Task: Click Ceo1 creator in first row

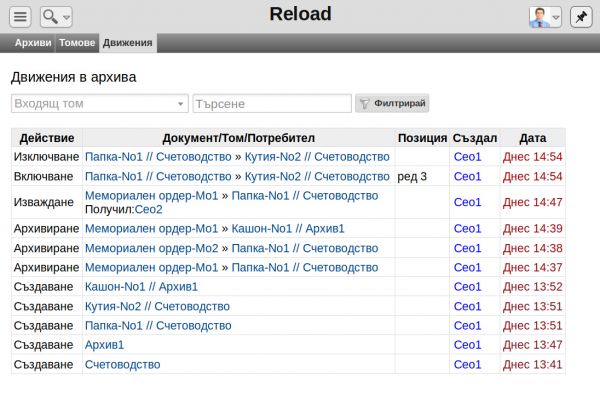Action: point(468,157)
